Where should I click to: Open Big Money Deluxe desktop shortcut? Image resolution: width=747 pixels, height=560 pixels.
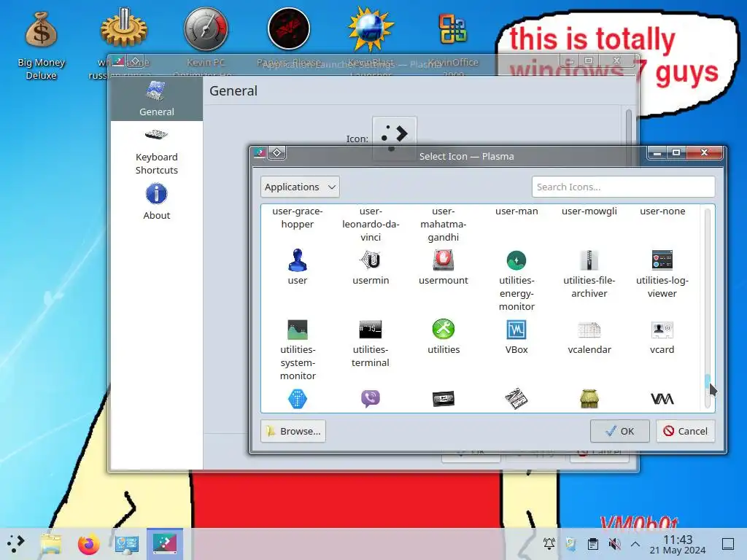(x=41, y=44)
